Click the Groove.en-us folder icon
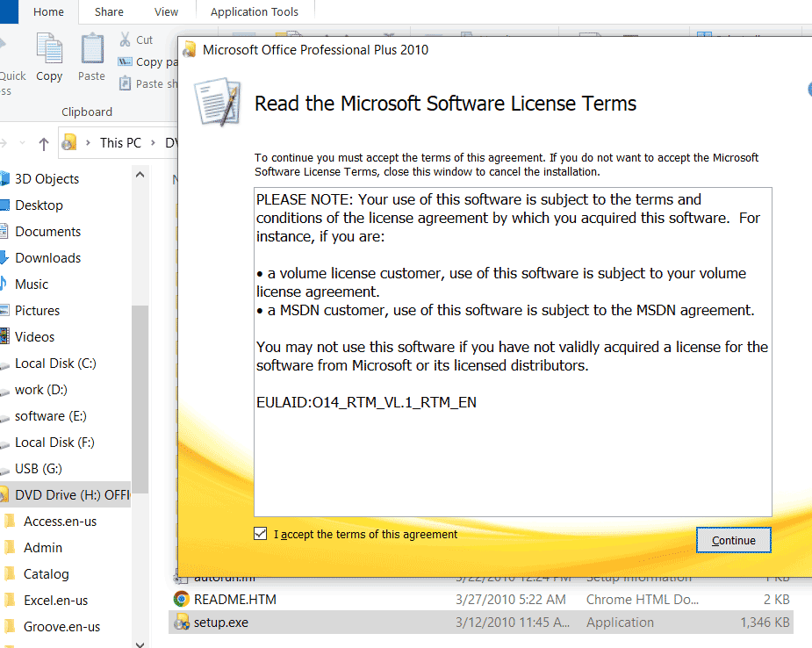This screenshot has width=812, height=648. tap(10, 626)
